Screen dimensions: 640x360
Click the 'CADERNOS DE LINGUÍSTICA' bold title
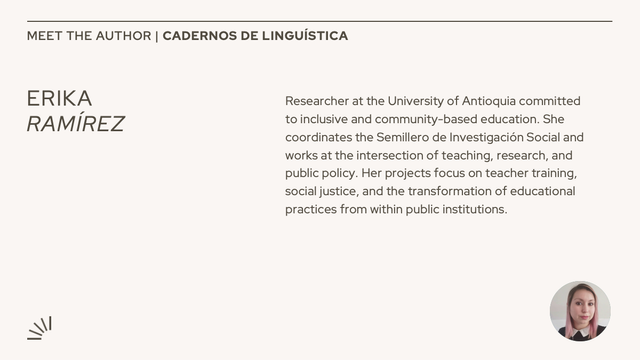255,36
